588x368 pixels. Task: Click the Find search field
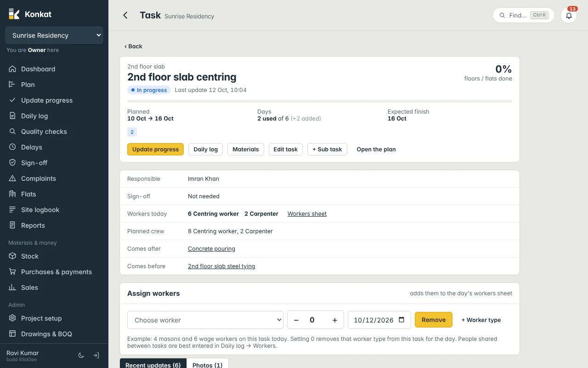click(x=524, y=15)
